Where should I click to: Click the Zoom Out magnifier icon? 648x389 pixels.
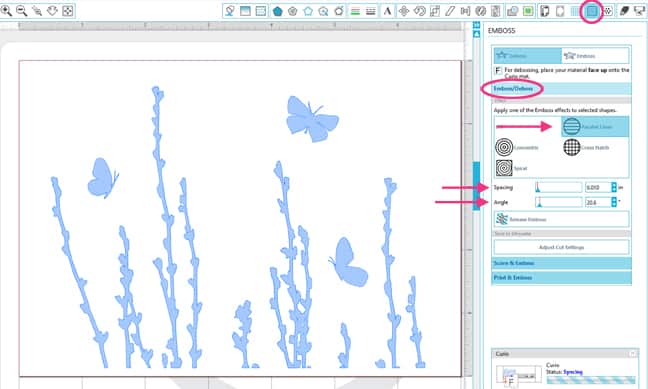[21, 10]
